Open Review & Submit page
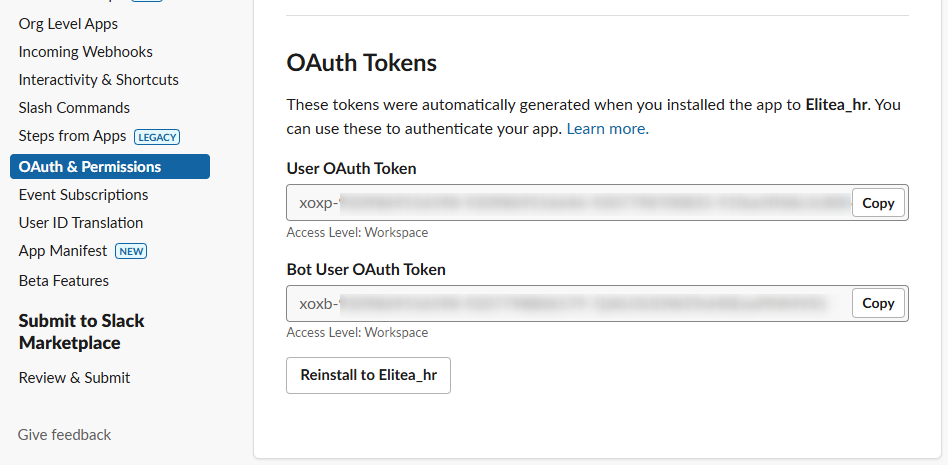The image size is (948, 465). 74,378
